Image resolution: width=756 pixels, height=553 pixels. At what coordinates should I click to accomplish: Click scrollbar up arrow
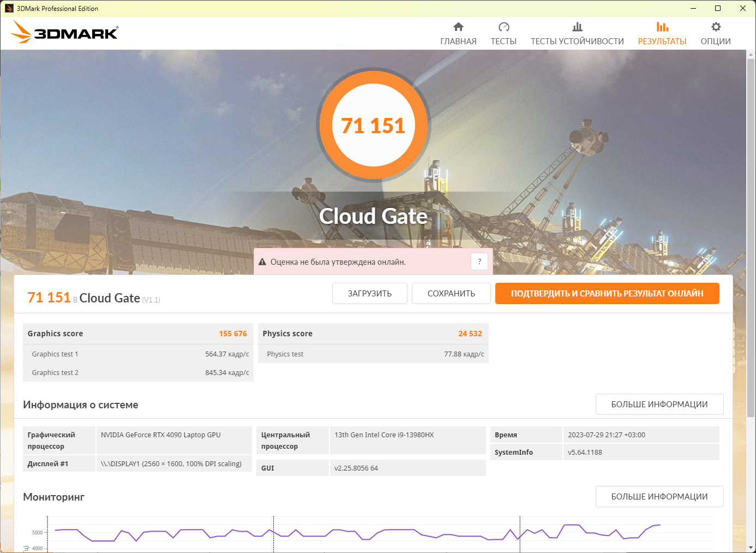tap(751, 55)
